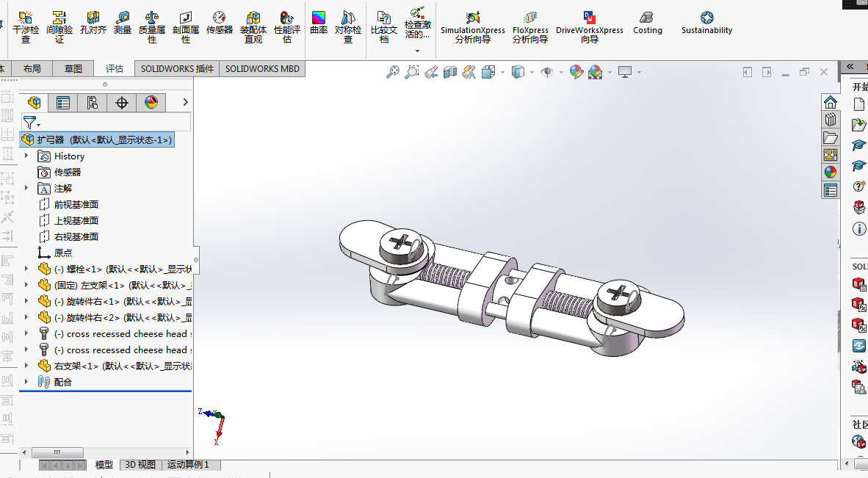Viewport: 868px width, 478px height.
Task: Click Previous View icon in view toolbar
Action: (431, 72)
